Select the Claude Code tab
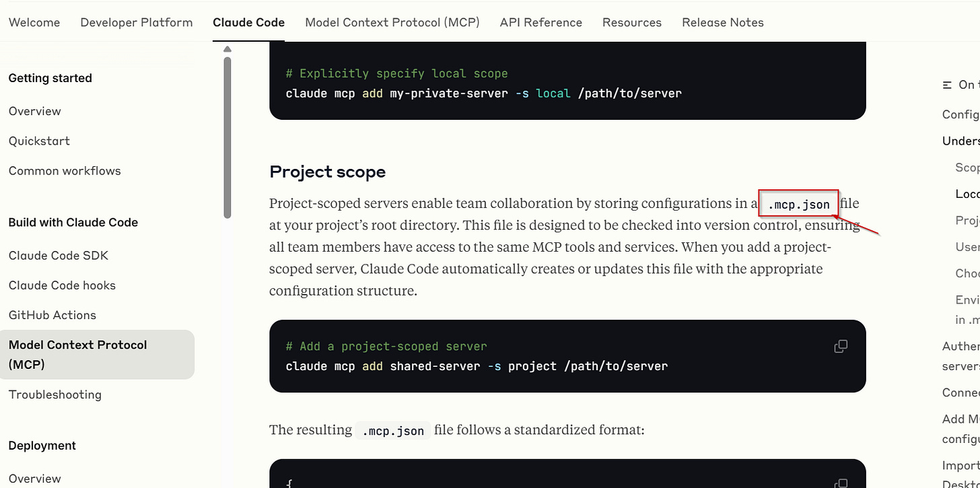The image size is (980, 488). point(249,22)
